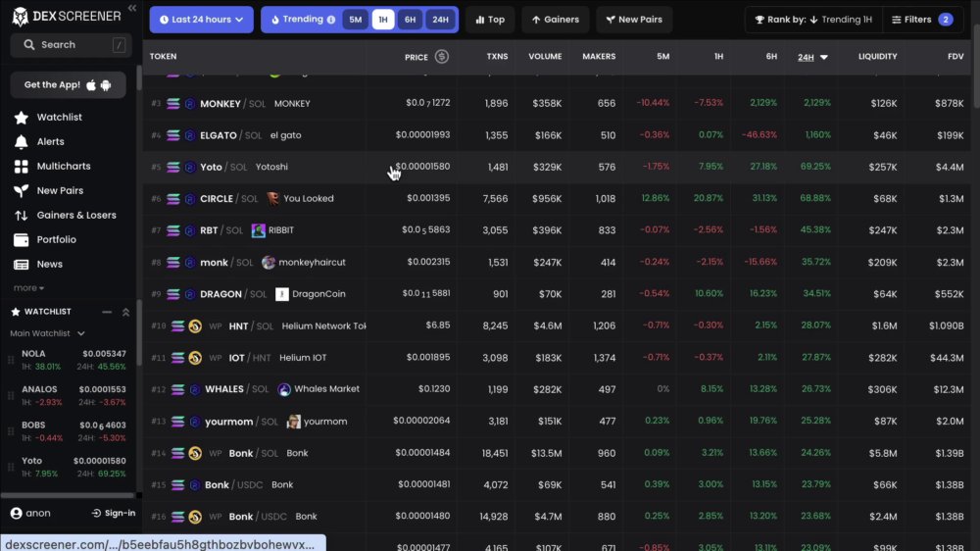Open New Pairs in sidebar
980x551 pixels.
point(60,190)
